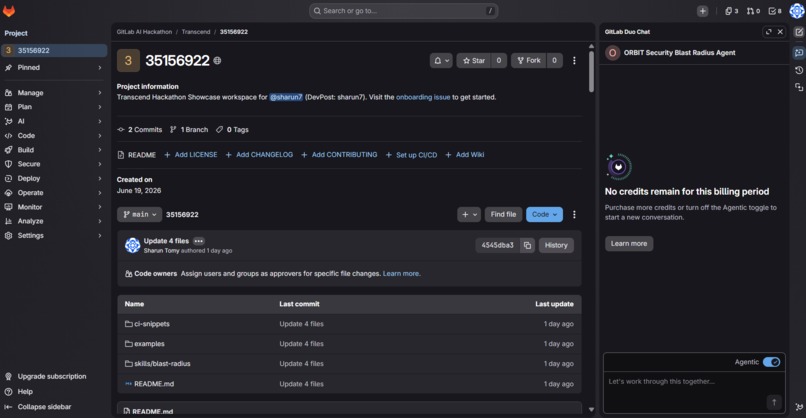View 2 Commits

(x=140, y=130)
